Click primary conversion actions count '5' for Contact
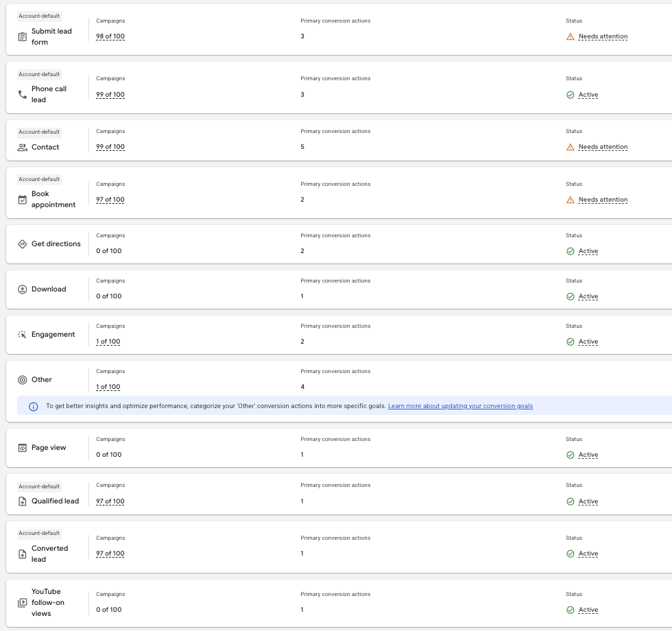 (x=302, y=147)
